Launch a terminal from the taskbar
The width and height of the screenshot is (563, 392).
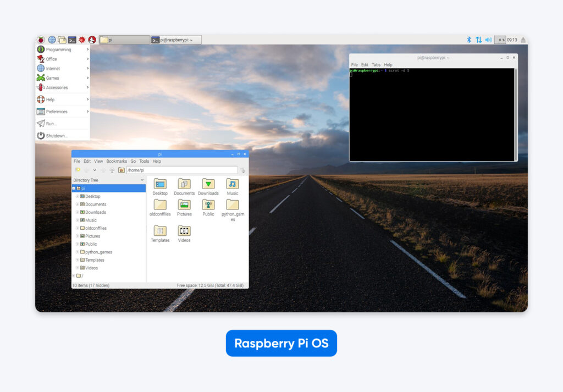coord(72,39)
